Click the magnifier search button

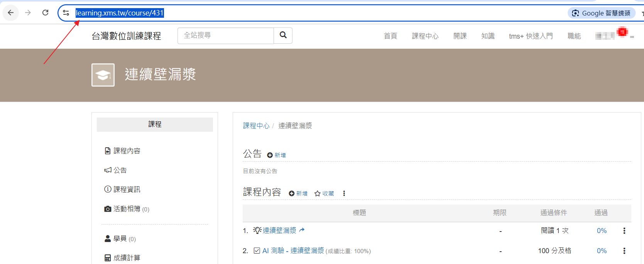pyautogui.click(x=283, y=35)
